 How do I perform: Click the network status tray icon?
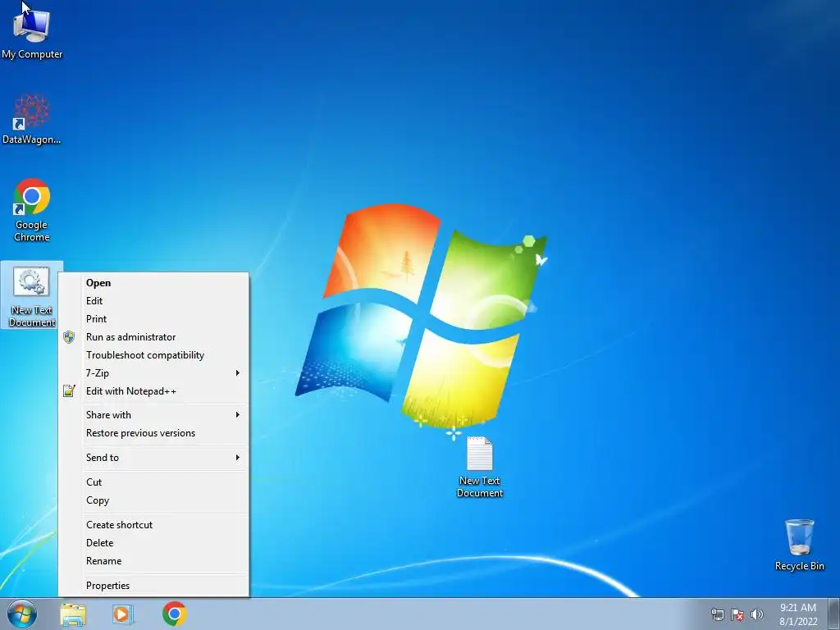click(x=717, y=614)
